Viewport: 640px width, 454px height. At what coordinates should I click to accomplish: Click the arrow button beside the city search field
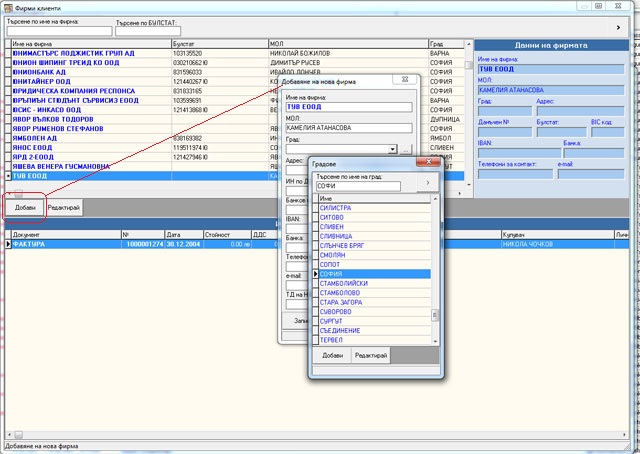click(427, 182)
